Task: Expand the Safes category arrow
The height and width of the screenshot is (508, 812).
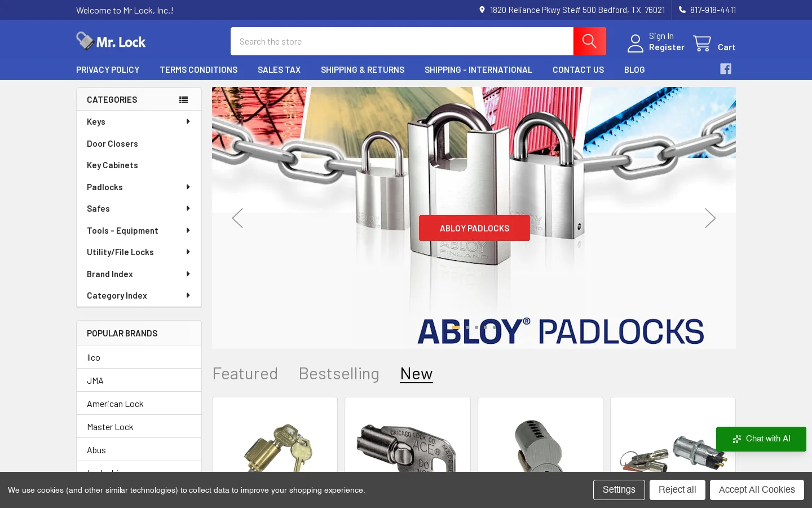Action: 188,208
